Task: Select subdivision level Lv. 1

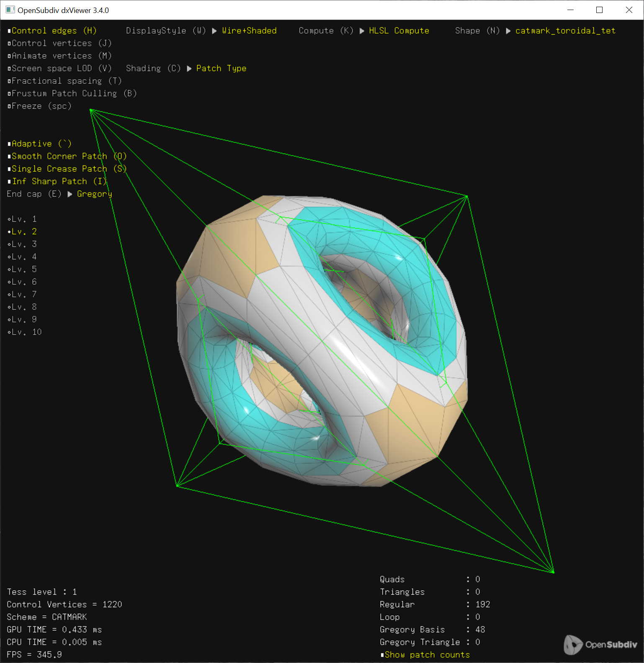Action: [x=23, y=219]
